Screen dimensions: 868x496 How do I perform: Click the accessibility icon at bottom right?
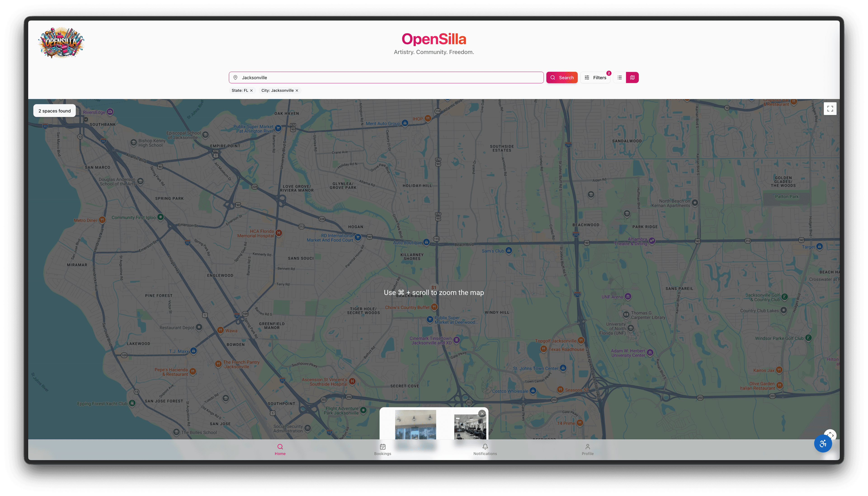tap(823, 444)
